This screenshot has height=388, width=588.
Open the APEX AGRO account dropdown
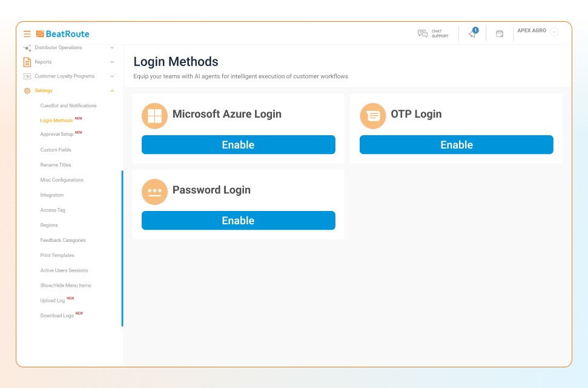pos(554,32)
